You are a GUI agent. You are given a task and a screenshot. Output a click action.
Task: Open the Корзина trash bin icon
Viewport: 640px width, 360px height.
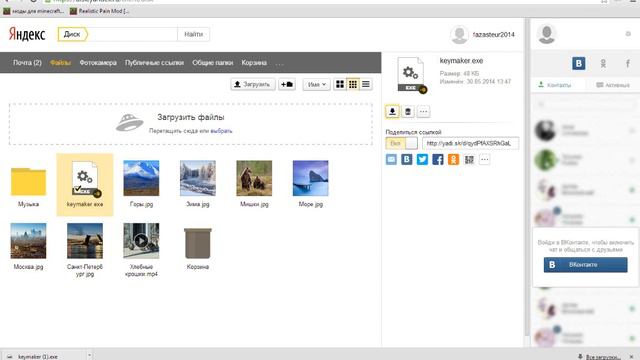[x=198, y=243]
